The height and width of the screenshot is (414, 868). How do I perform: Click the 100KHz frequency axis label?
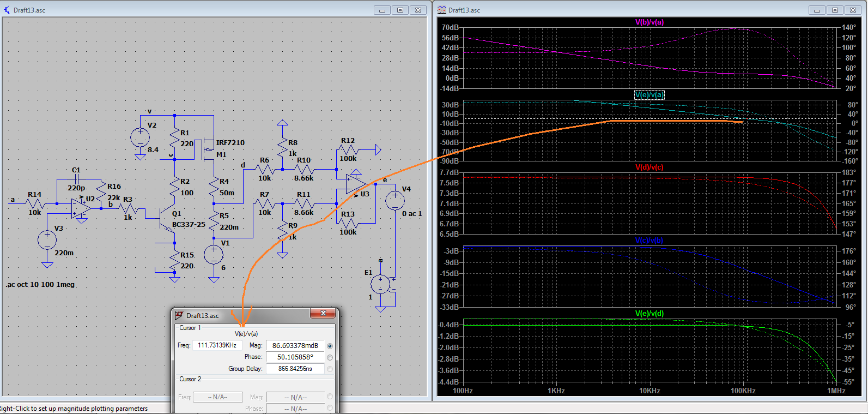[743, 391]
